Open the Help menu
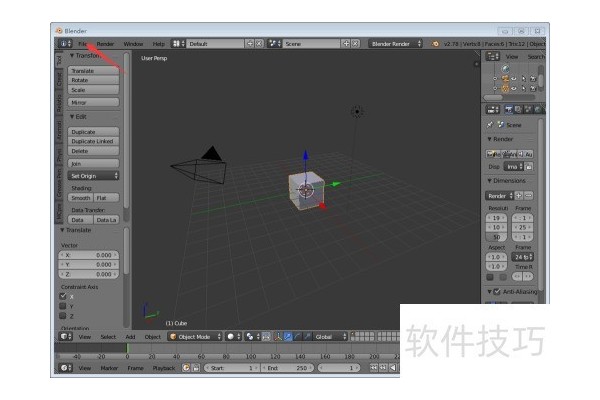This screenshot has height=400, width=600. pos(158,44)
